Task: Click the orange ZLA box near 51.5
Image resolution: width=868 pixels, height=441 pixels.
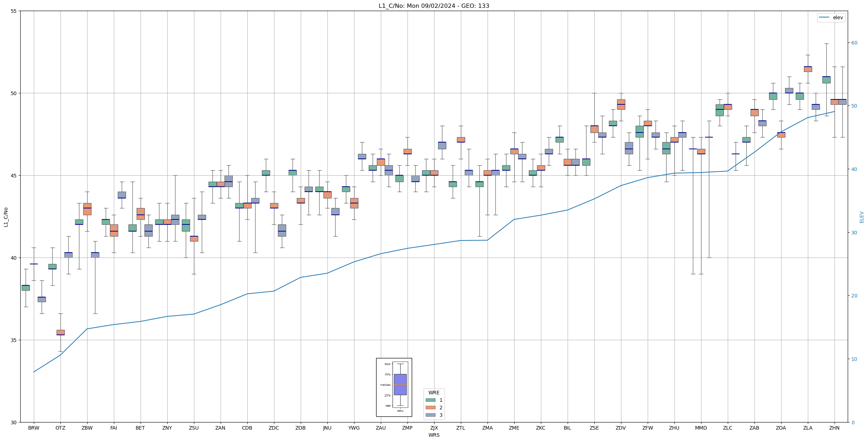Action: click(x=808, y=69)
